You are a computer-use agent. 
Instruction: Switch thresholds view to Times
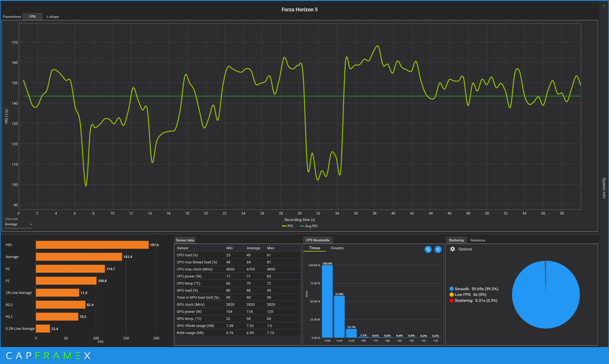(x=314, y=248)
